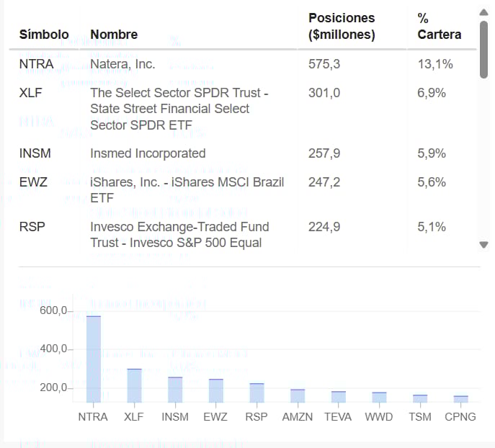Select the EWZ iShares MSCI Brazil ETF name
Viewport: 495px width, 448px height.
[187, 189]
